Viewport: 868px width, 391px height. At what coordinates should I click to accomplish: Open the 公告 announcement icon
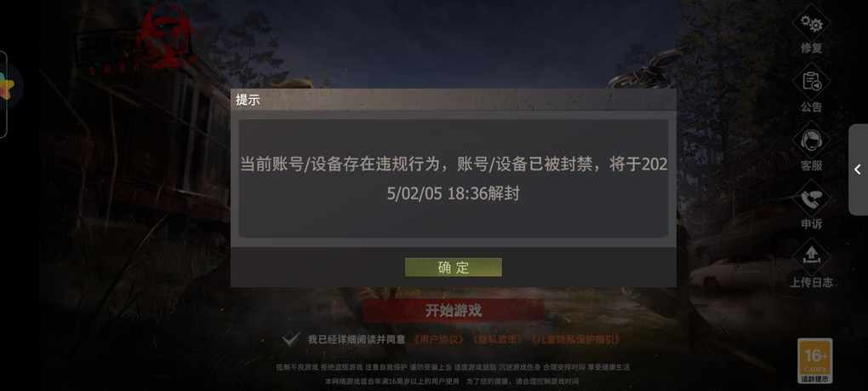click(811, 82)
